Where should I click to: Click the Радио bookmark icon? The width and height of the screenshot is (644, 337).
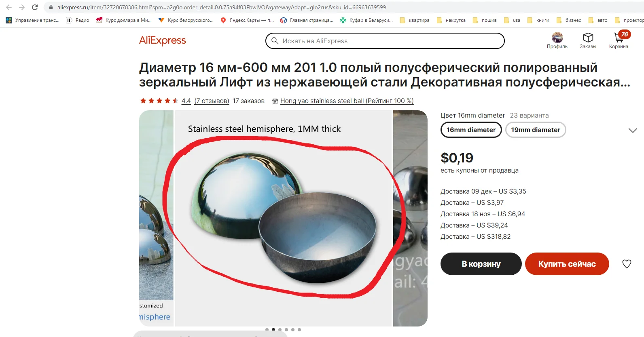69,20
